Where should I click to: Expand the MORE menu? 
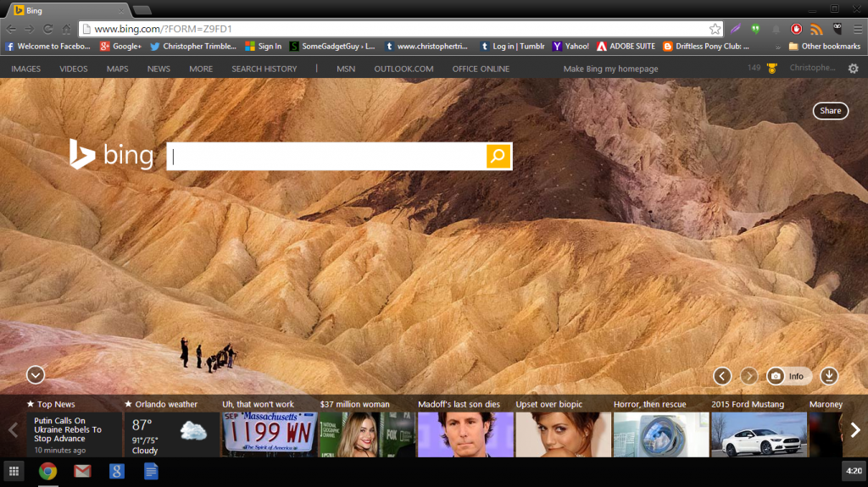(201, 69)
